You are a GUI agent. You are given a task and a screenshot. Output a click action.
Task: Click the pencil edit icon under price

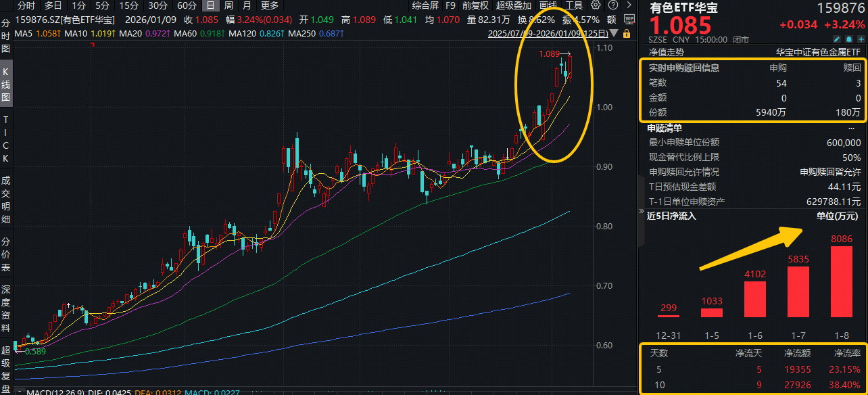[x=836, y=39]
